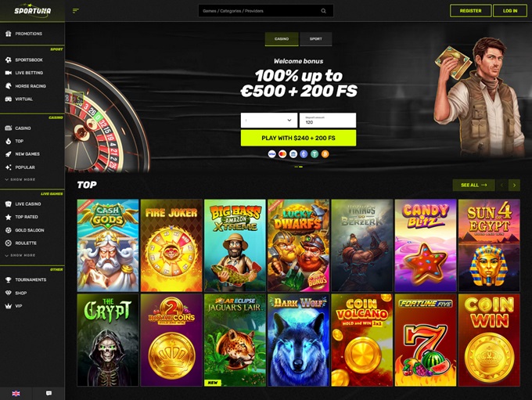
Task: Change language via the UK flag icon
Action: pos(16,393)
